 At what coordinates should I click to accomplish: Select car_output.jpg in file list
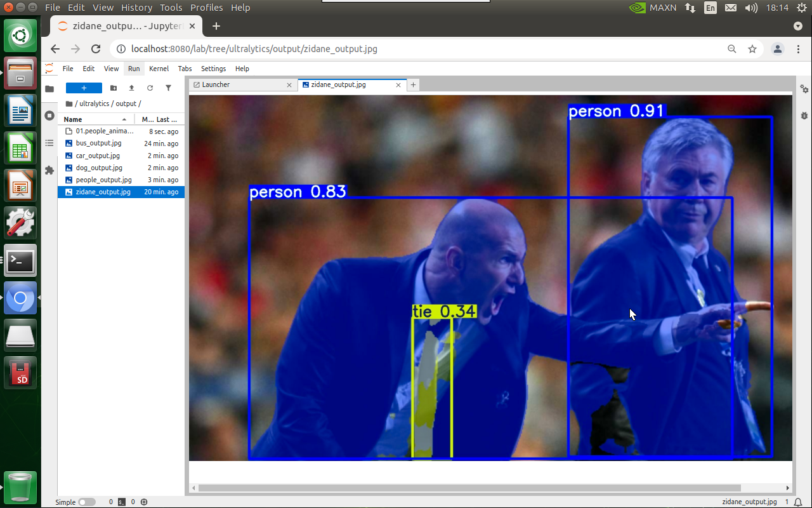pyautogui.click(x=121, y=156)
